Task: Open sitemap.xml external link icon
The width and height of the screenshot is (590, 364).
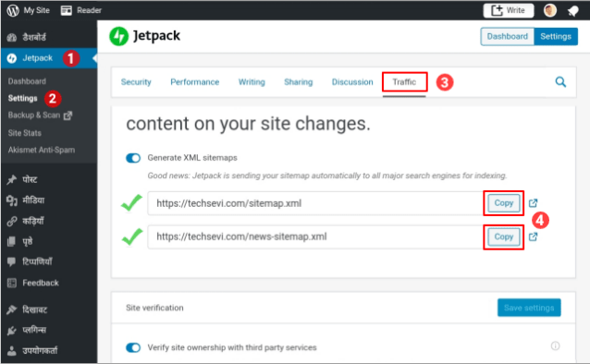Action: 533,203
